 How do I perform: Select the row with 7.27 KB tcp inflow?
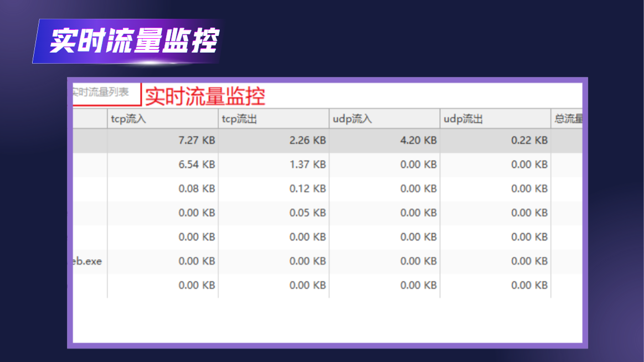click(327, 141)
